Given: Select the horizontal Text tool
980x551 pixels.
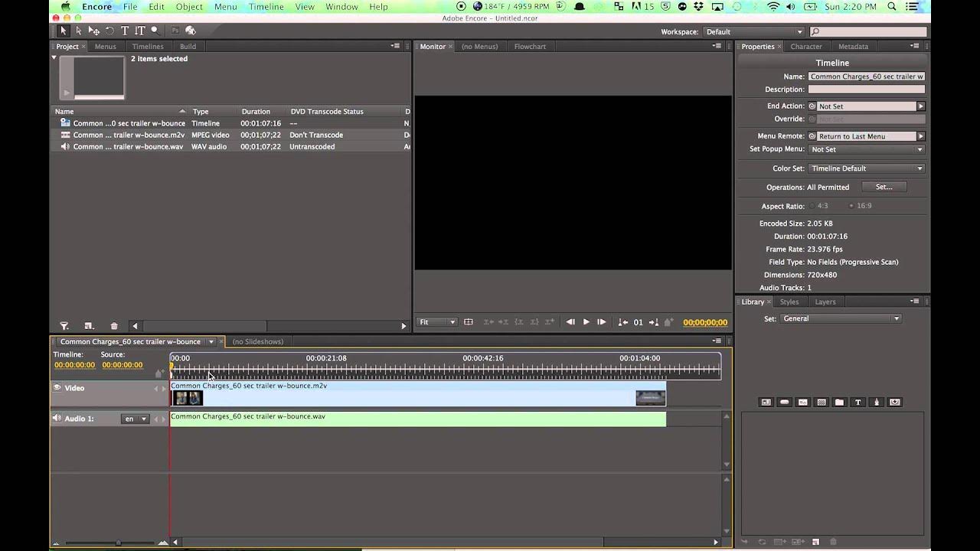Looking at the screenshot, I should (125, 31).
